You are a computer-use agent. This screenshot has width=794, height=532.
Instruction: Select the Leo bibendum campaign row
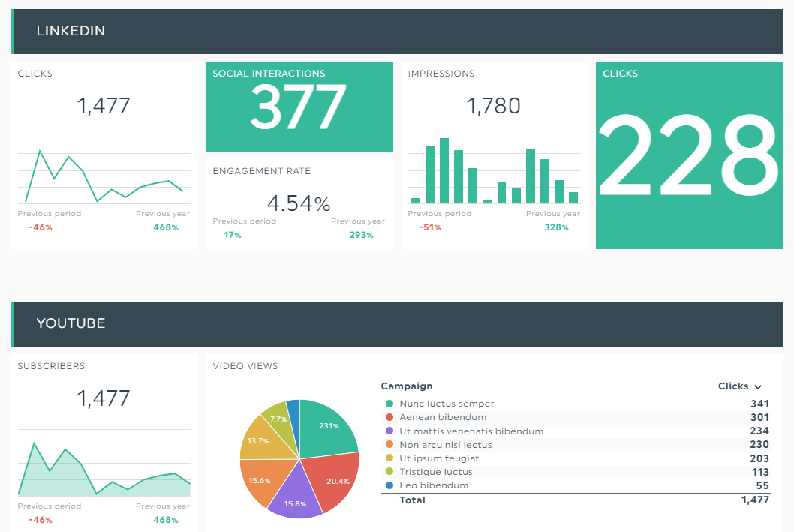coord(576,485)
